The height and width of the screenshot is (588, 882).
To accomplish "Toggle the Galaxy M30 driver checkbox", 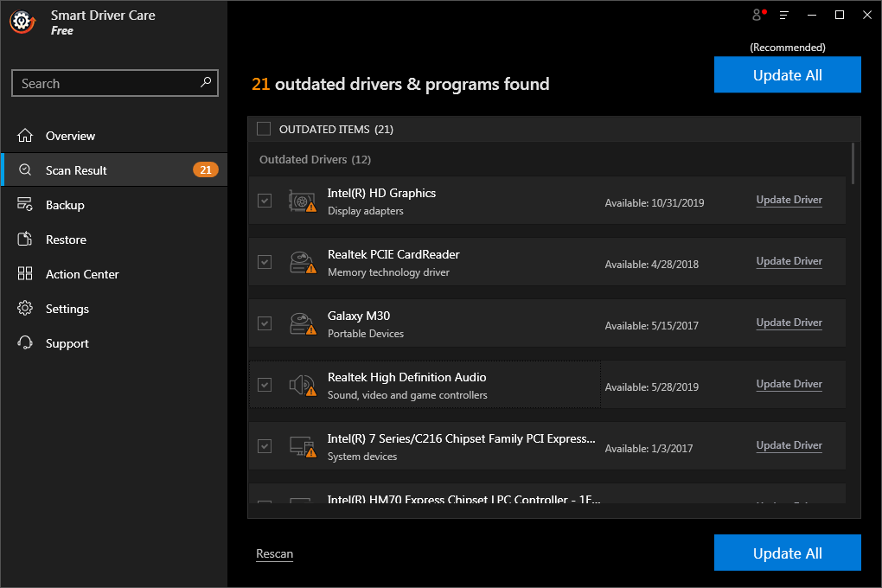I will pyautogui.click(x=265, y=323).
